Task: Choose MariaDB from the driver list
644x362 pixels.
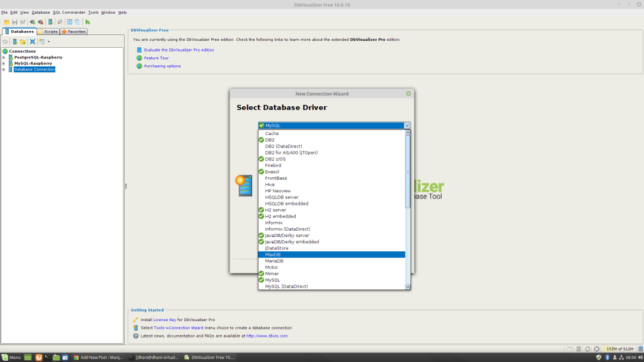Action: (331, 261)
